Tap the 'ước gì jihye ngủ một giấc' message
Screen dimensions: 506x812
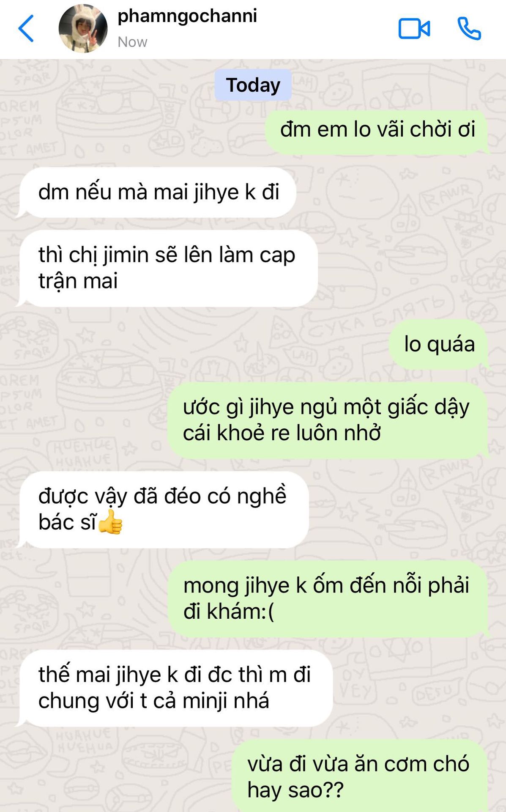point(328,420)
